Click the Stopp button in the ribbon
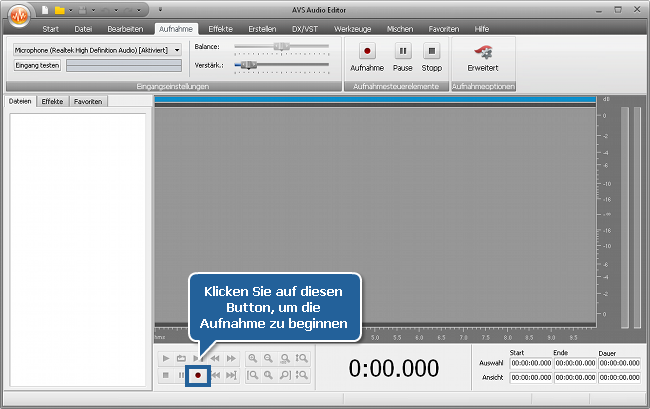The height and width of the screenshot is (409, 650). (432, 57)
